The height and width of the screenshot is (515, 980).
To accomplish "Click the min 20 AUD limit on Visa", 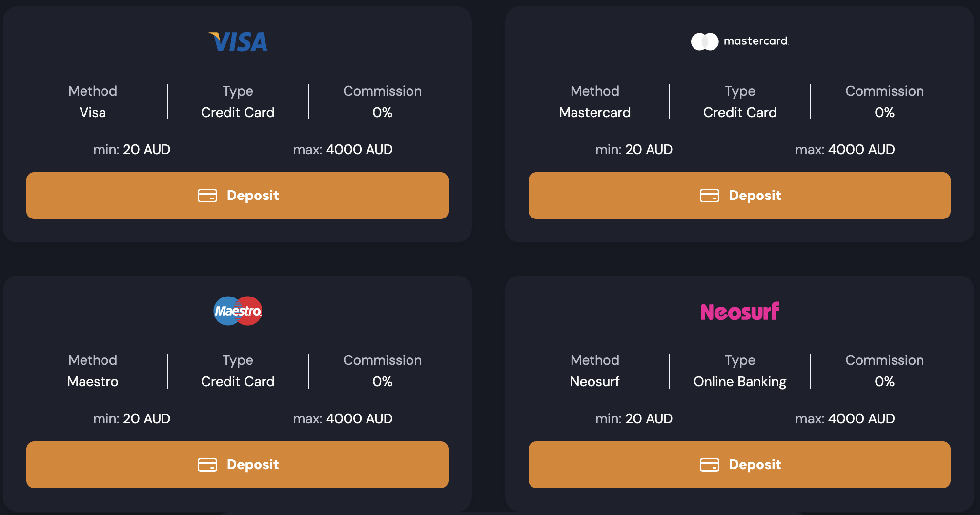I will pos(132,150).
